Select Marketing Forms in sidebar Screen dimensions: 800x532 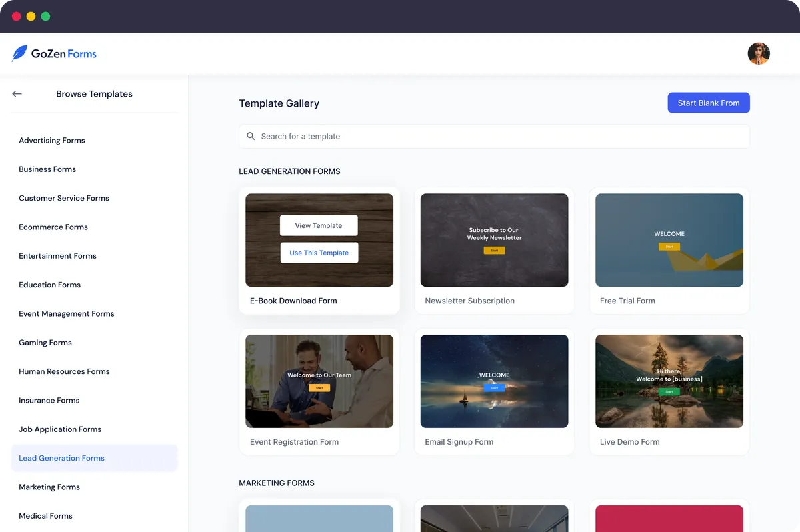click(x=49, y=487)
